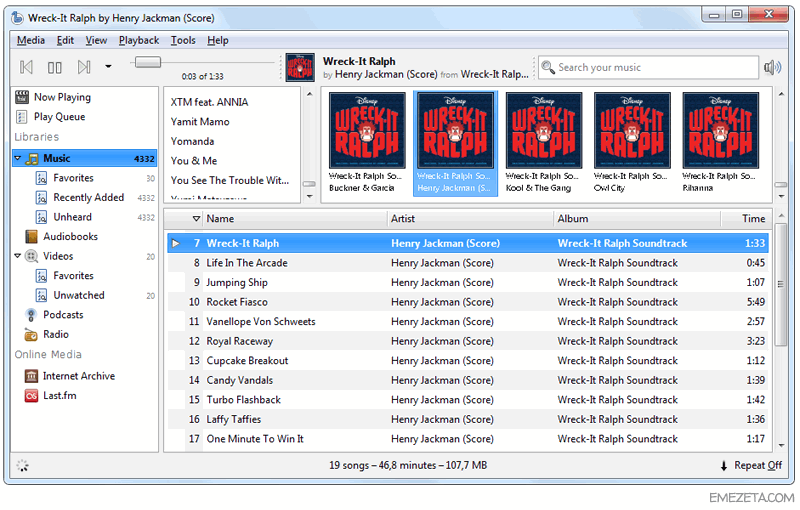Select Owl City album cover
Screen dimensions: 800x510
click(x=632, y=131)
